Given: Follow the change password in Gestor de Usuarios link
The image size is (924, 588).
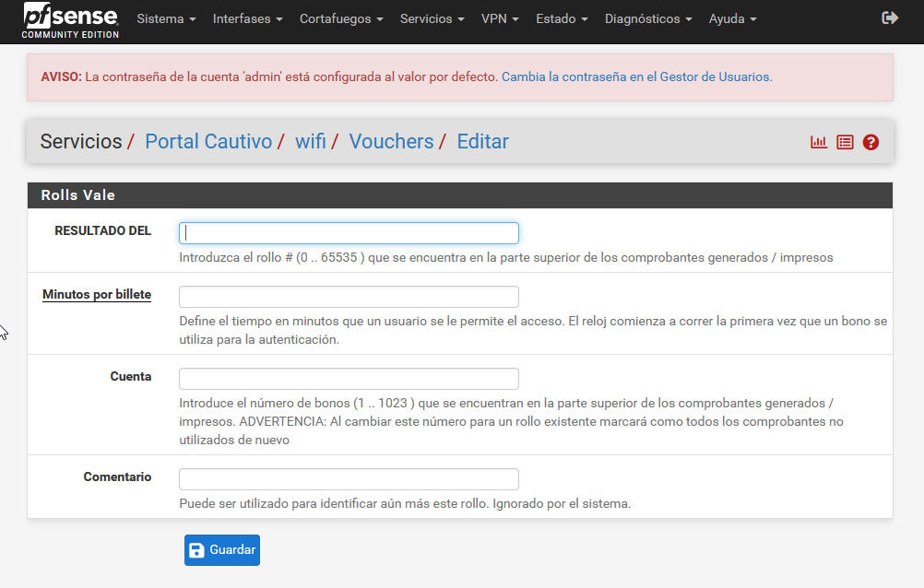Looking at the screenshot, I should click(x=636, y=76).
